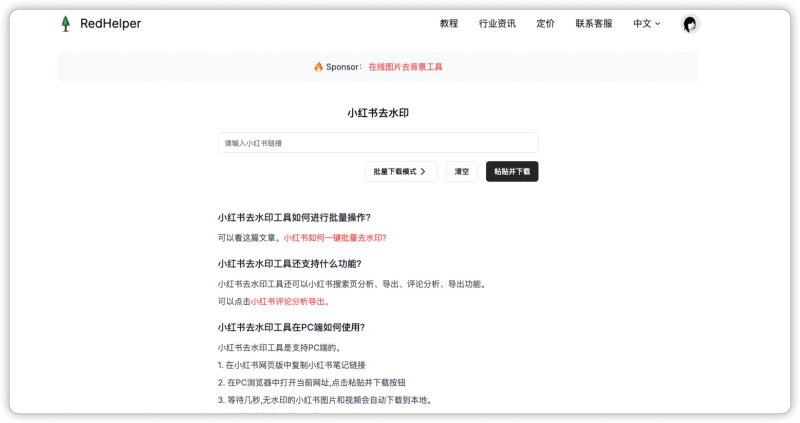Click the 粘贴并下载 paste and download button
Screen dimensions: 800x423
click(x=512, y=171)
